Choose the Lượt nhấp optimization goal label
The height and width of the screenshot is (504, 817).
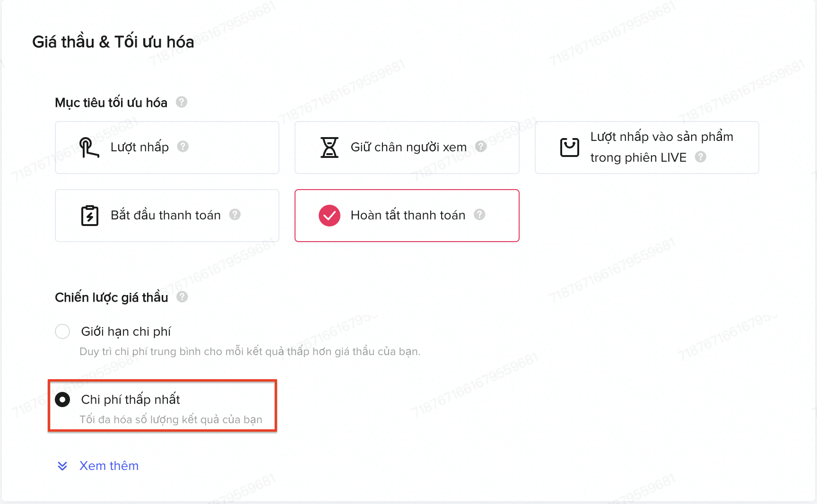click(139, 147)
